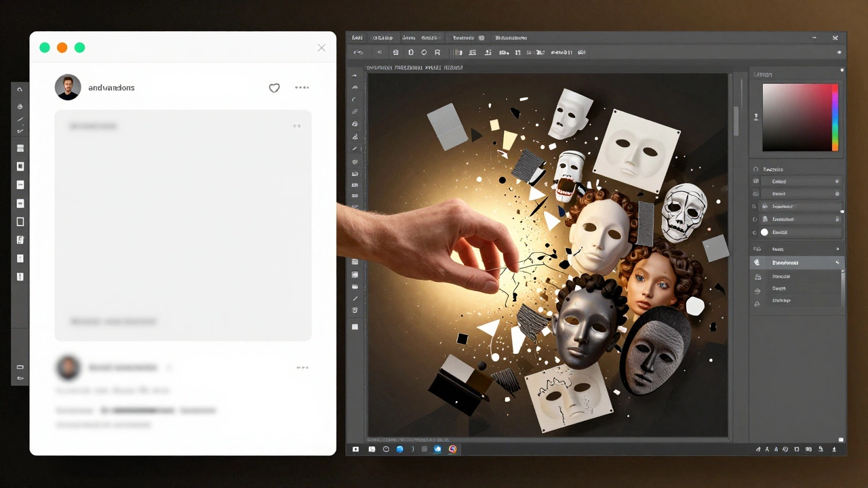Switch to the Layers panel tab
Viewport: 868px width, 488px height.
coord(773,169)
